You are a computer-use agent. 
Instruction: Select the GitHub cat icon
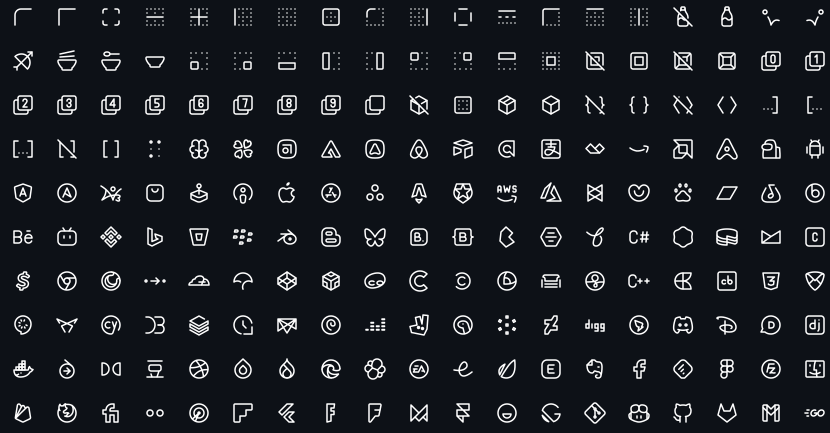pos(683,413)
